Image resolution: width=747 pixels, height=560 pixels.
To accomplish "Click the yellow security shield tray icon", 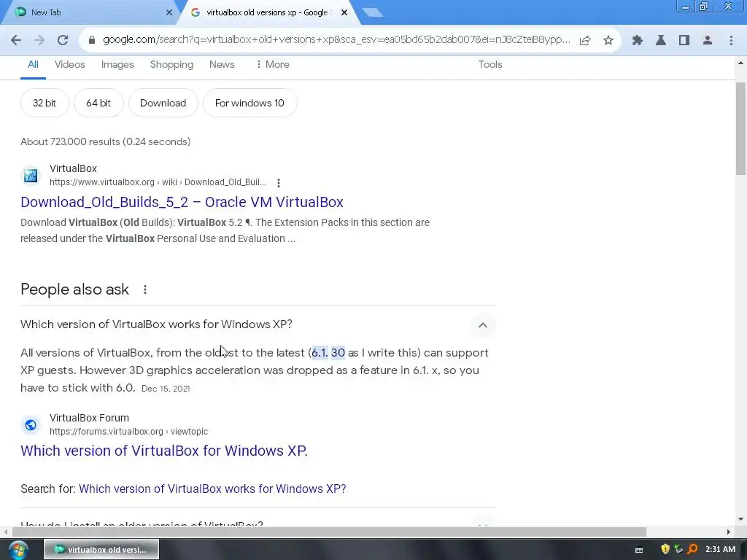I will (665, 550).
